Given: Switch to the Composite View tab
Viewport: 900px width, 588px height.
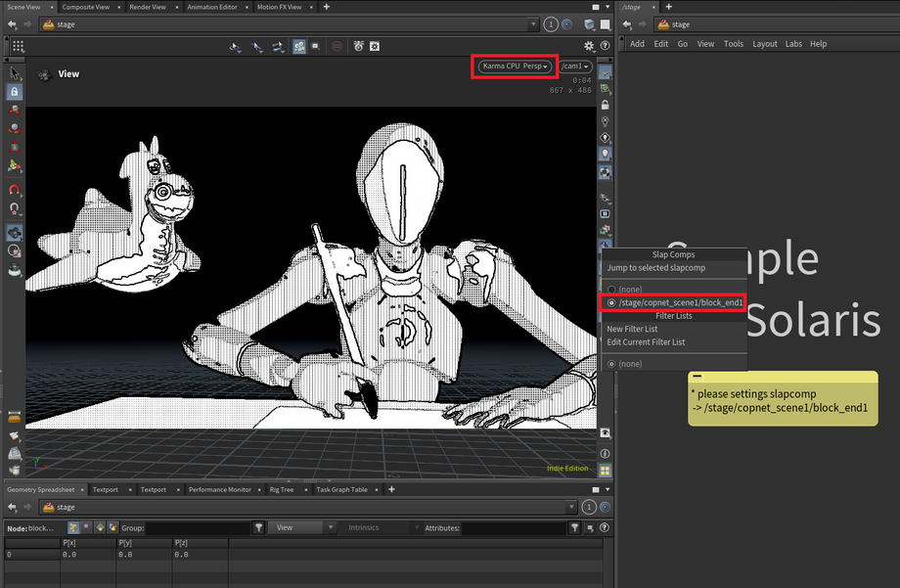Looking at the screenshot, I should (85, 7).
